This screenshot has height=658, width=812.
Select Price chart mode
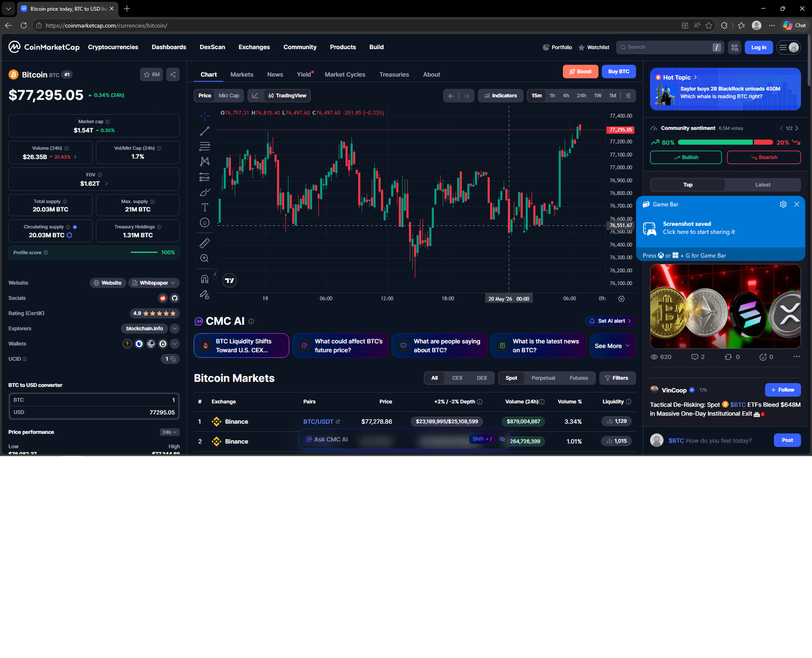pos(205,95)
